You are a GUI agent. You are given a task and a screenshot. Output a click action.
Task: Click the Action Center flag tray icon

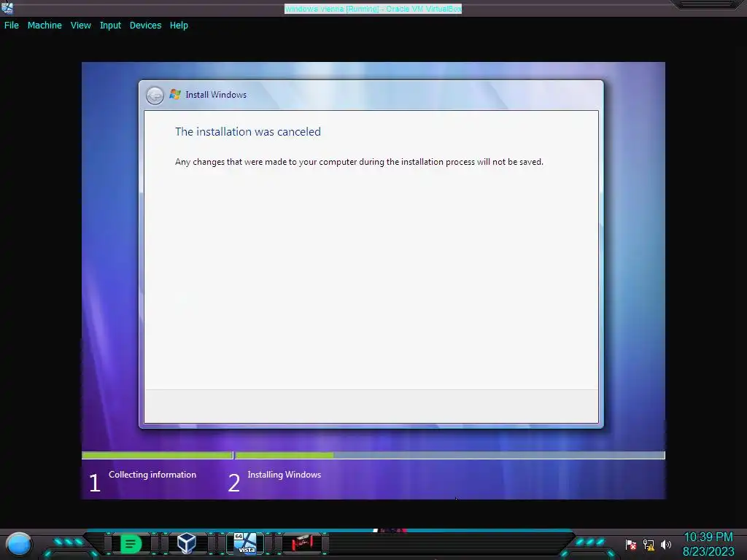point(631,544)
